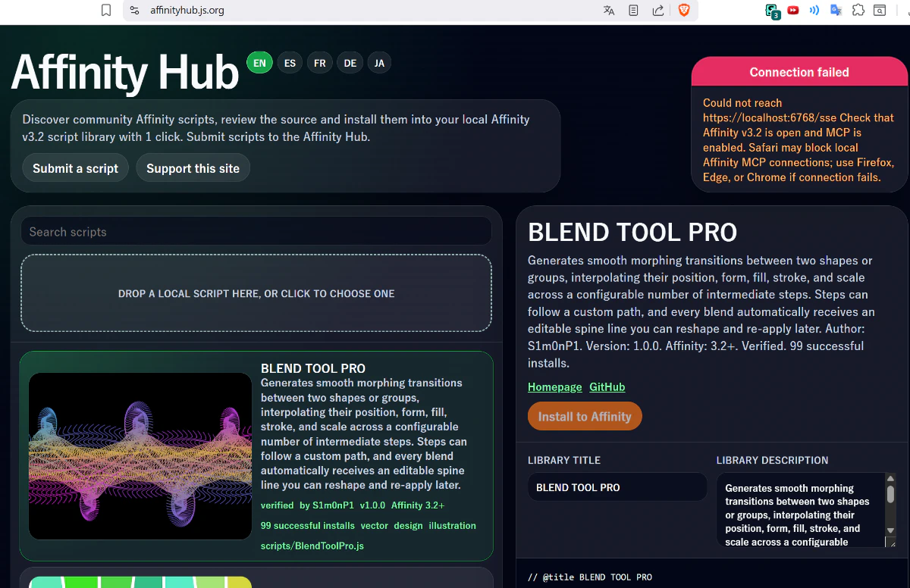Switch language to ES
Viewport: 910px width, 588px height.
click(x=290, y=63)
